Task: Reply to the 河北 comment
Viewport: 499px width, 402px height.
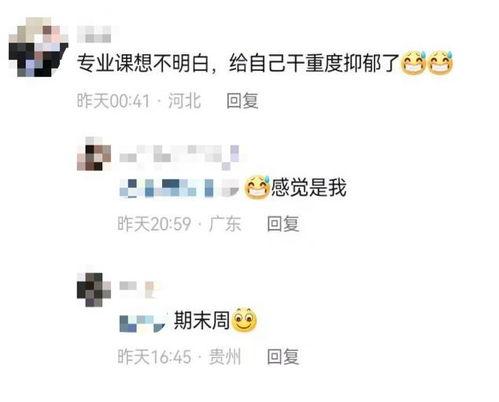Action: 242,100
